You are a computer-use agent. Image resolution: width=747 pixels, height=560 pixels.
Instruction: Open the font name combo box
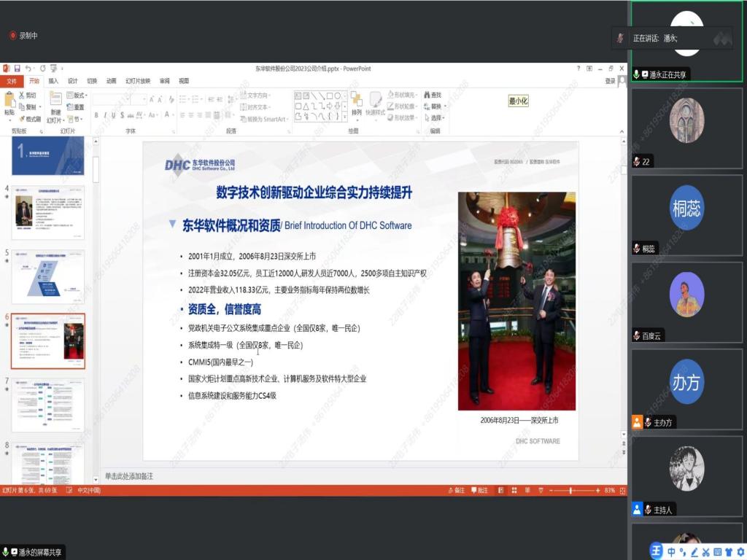[x=111, y=99]
